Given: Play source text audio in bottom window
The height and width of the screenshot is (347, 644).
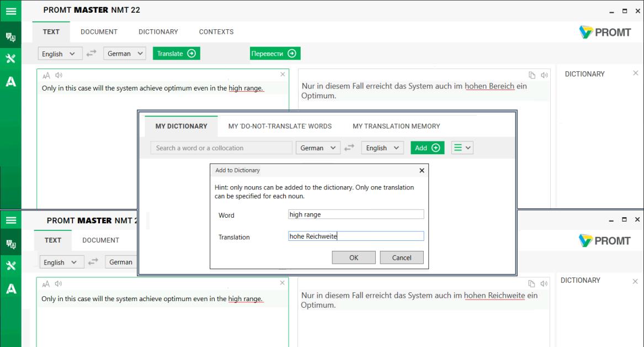Looking at the screenshot, I should tap(58, 283).
